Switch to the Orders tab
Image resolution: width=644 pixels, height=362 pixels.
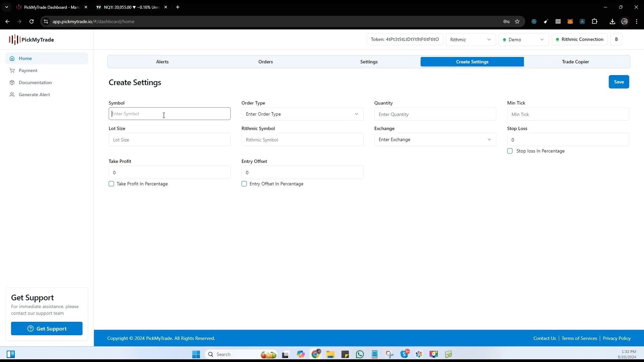point(265,61)
